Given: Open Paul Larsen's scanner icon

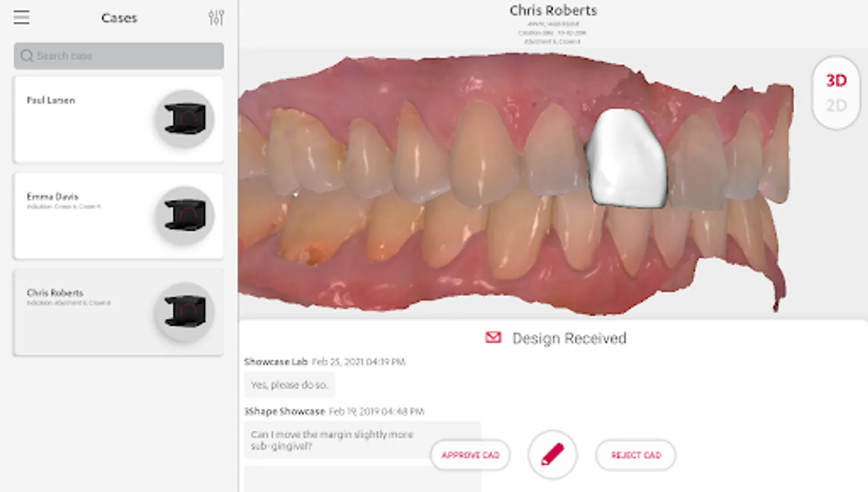Looking at the screenshot, I should pyautogui.click(x=185, y=119).
